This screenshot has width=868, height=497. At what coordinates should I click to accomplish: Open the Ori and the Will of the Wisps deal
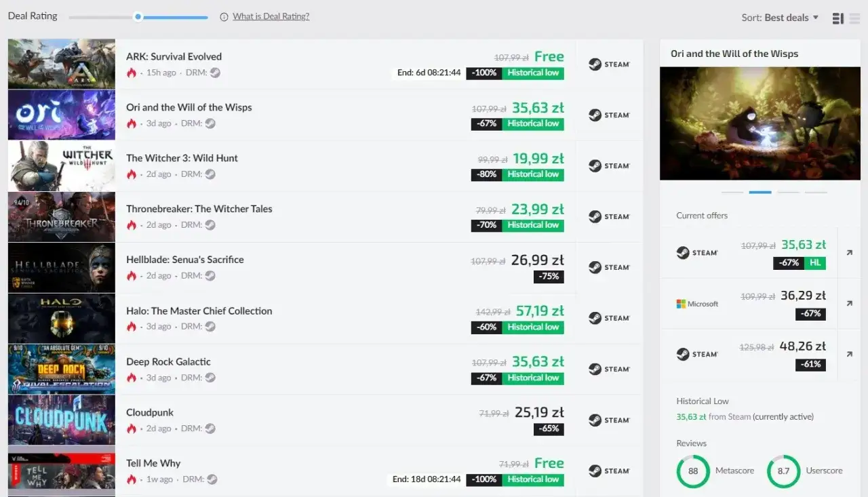tap(189, 107)
